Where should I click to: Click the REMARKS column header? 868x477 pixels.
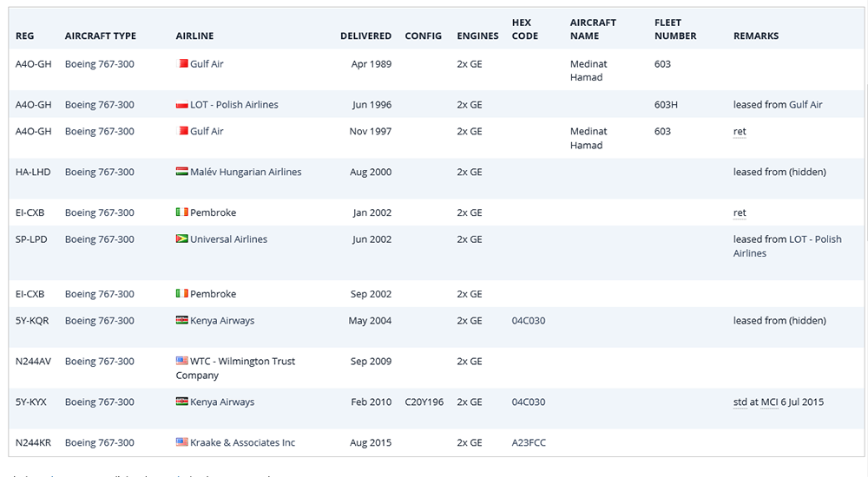point(756,36)
